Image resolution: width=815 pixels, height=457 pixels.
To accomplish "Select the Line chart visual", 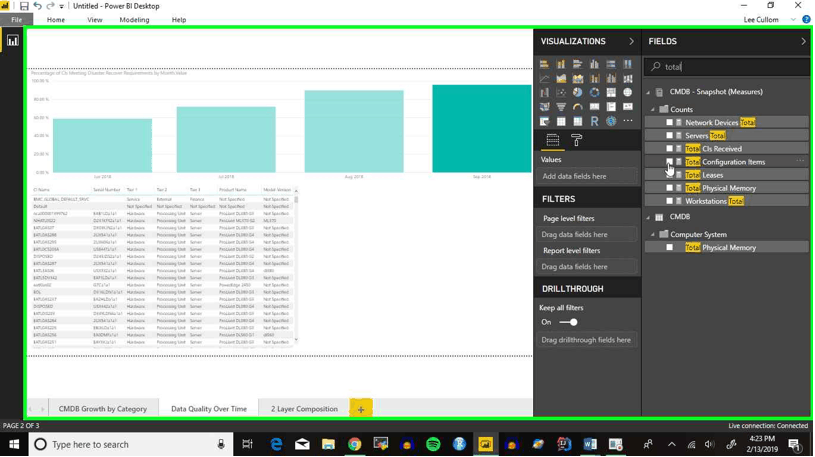I will 544,79.
